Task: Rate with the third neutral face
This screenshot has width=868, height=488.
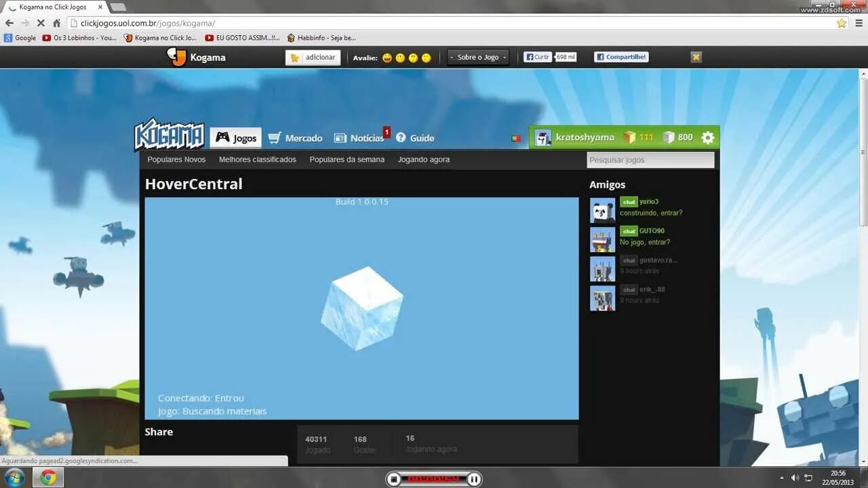Action: (x=413, y=58)
